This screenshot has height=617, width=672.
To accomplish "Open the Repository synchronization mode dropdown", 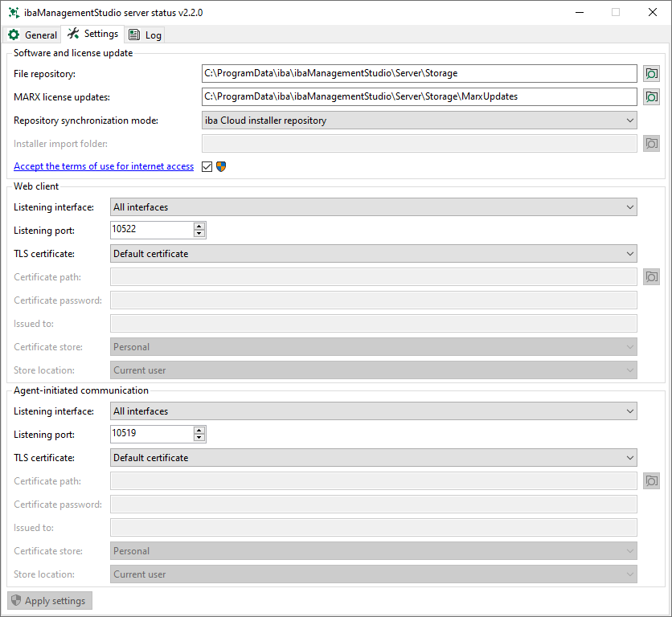I will pos(420,121).
